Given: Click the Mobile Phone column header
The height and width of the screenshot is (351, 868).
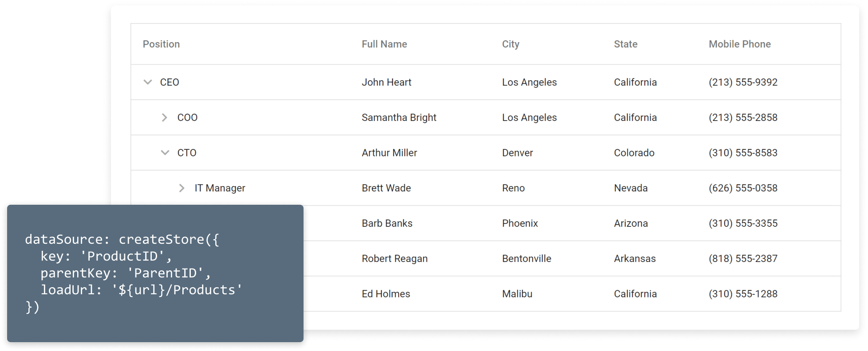Looking at the screenshot, I should coord(739,44).
